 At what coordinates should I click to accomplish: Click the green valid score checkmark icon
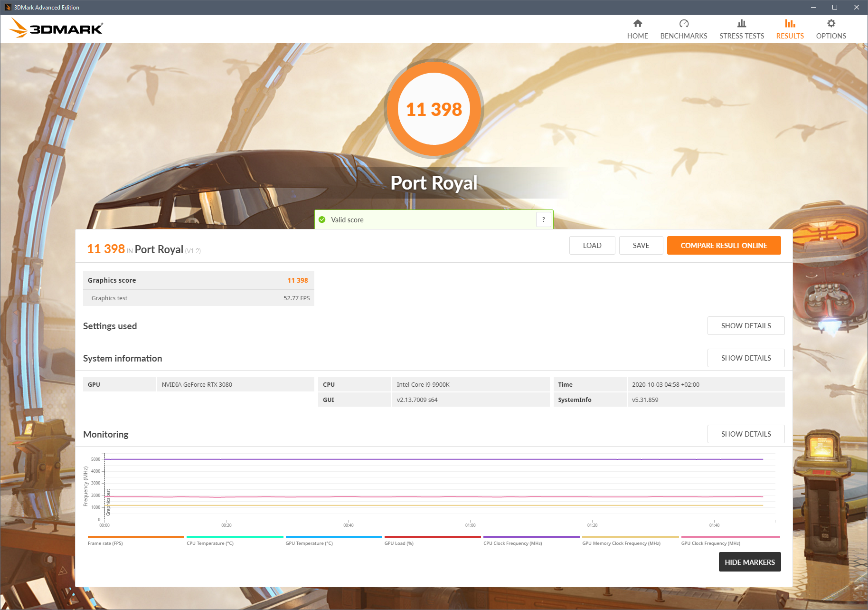pos(322,219)
